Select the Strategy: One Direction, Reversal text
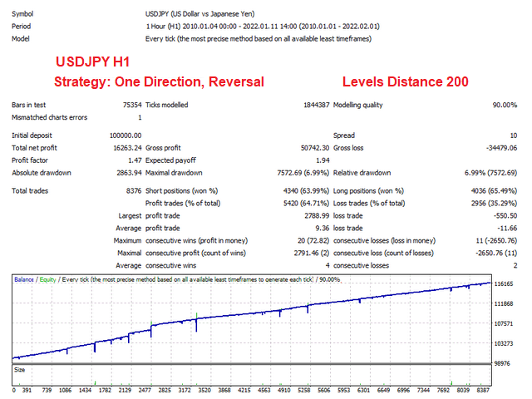 click(x=159, y=82)
